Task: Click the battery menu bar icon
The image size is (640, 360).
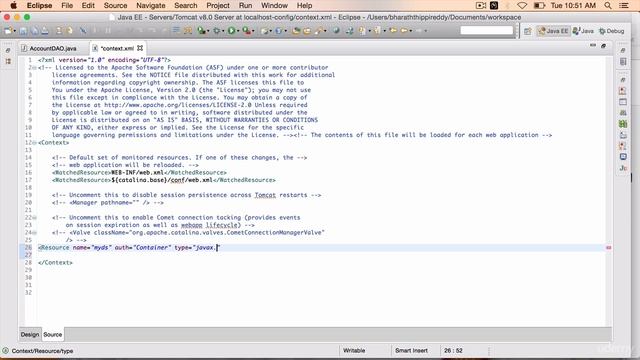Action: coord(539,6)
